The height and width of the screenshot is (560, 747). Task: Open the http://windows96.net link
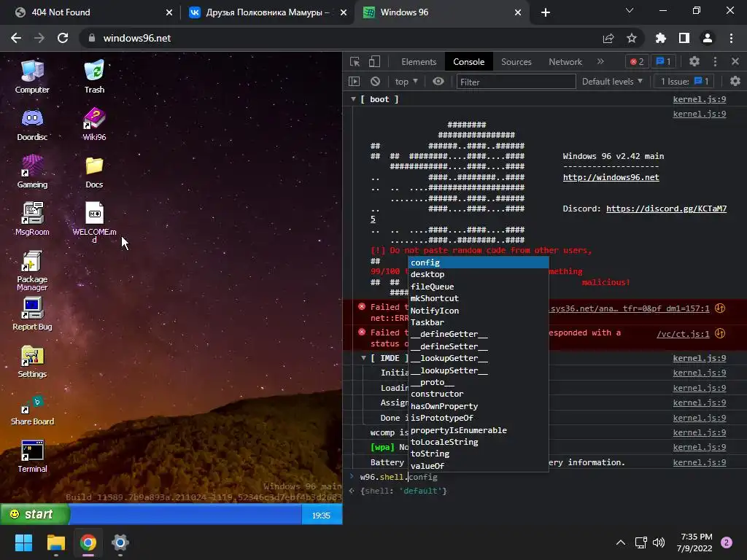click(x=611, y=177)
